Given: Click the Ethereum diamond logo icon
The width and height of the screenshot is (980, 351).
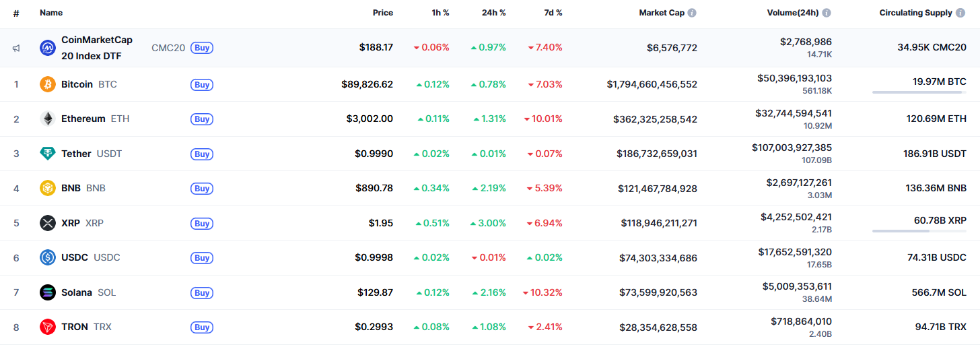Looking at the screenshot, I should pyautogui.click(x=48, y=119).
